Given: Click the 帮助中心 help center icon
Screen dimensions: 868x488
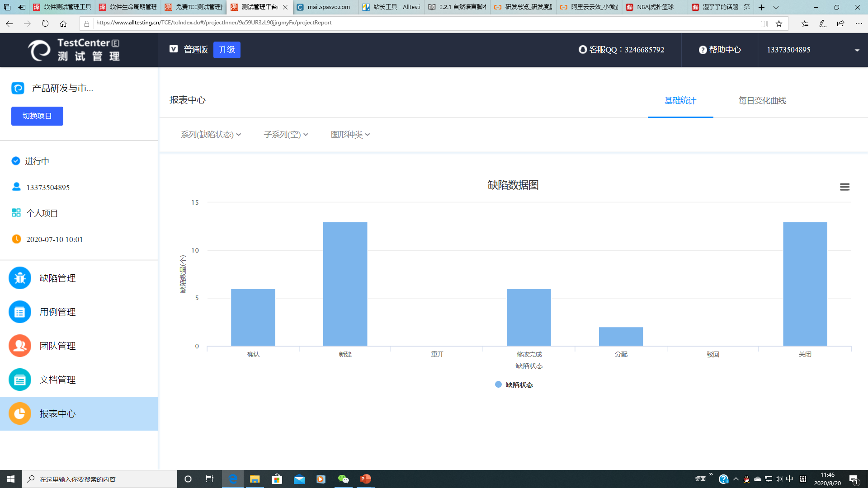Looking at the screenshot, I should [702, 50].
